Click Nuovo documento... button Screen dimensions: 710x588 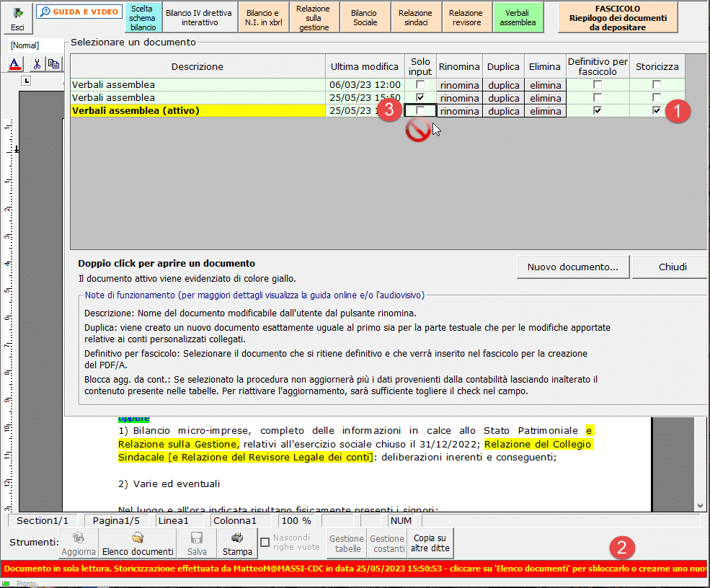(573, 267)
